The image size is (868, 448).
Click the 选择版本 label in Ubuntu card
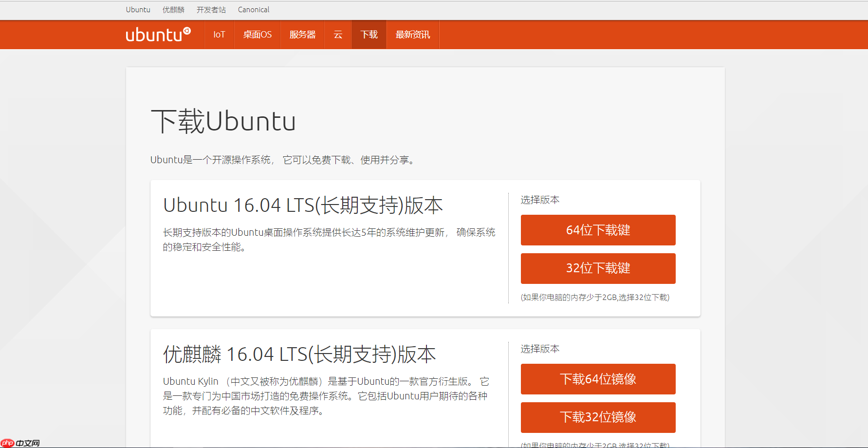tap(540, 200)
